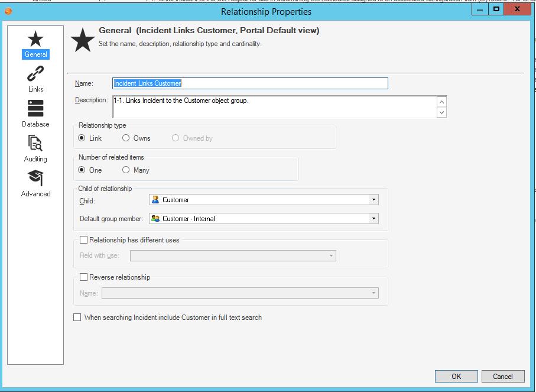The width and height of the screenshot is (536, 392).
Task: Open the Child dropdown list
Action: 373,199
